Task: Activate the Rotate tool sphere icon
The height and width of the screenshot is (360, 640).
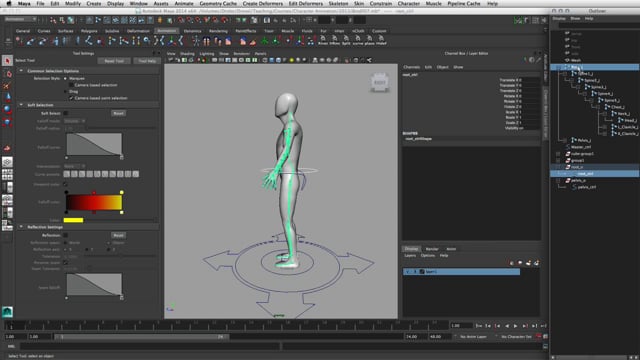Action: tap(7, 109)
